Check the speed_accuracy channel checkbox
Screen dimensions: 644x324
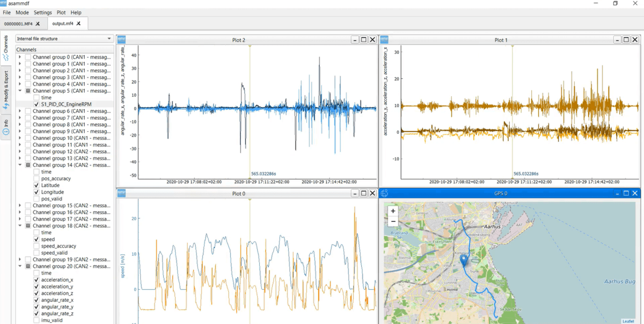36,246
